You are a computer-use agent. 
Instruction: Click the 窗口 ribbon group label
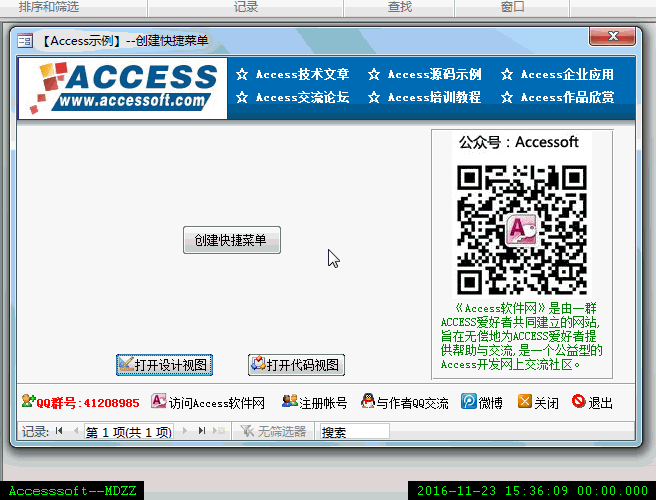512,6
